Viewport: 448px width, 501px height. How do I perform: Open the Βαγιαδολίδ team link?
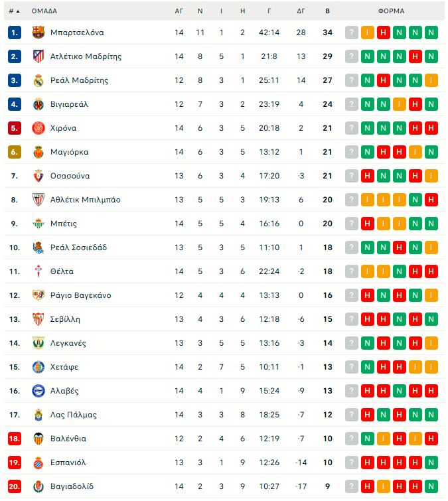pos(72,486)
